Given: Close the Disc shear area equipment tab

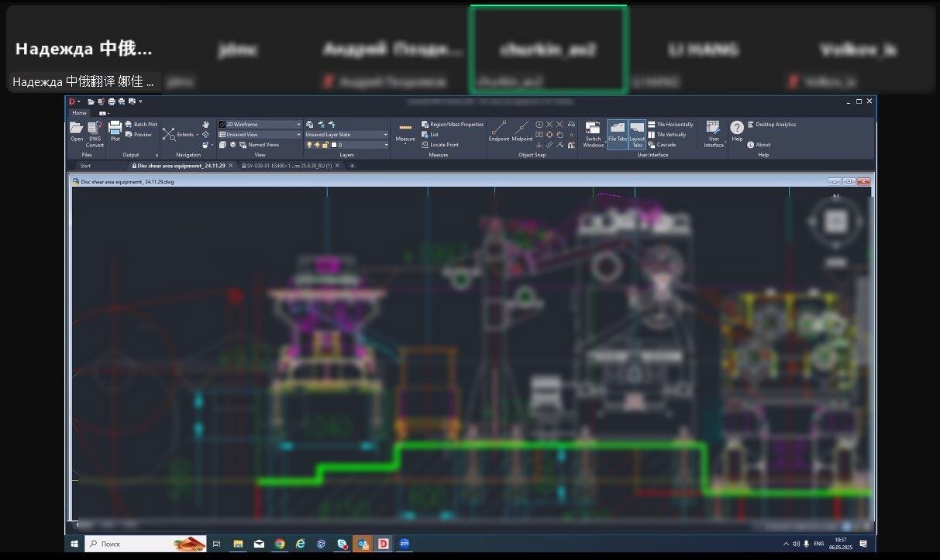Looking at the screenshot, I should [230, 166].
